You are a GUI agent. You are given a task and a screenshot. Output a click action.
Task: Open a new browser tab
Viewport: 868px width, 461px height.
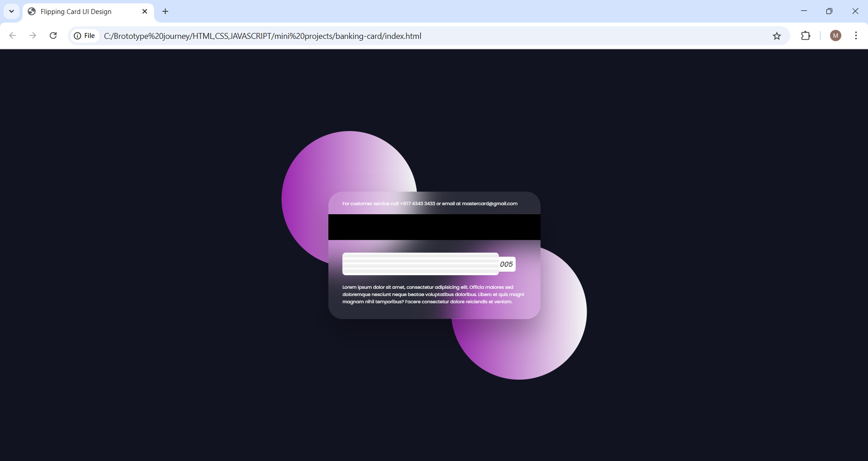165,11
